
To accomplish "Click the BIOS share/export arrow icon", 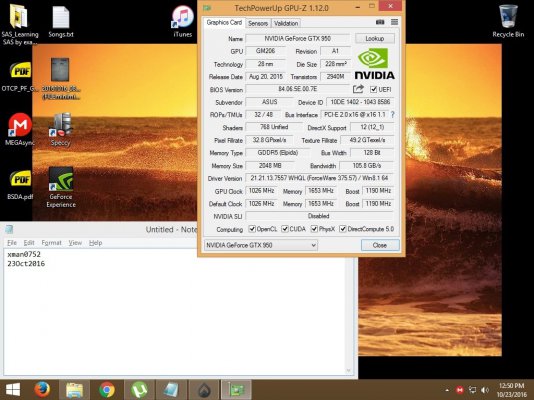I will pos(358,89).
